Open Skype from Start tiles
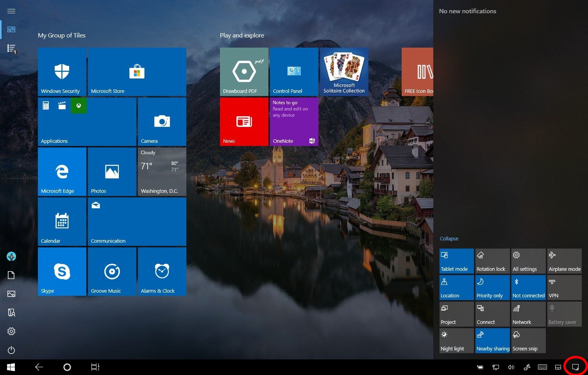This screenshot has width=588, height=375. [62, 272]
